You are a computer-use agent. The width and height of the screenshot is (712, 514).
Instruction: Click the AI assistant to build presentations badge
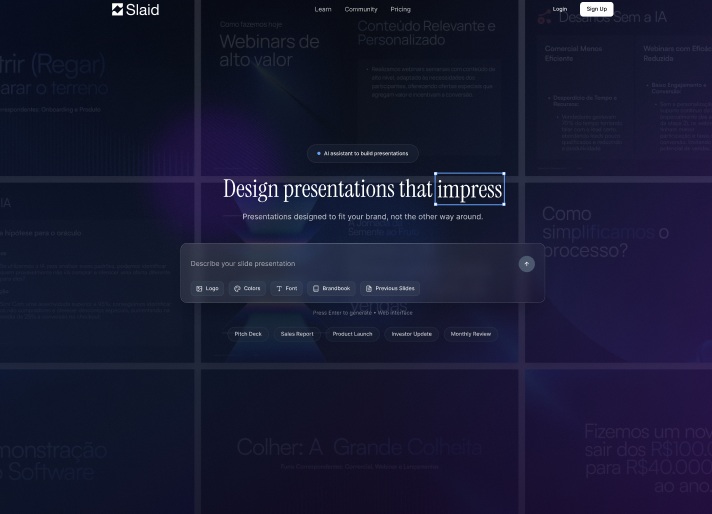(362, 153)
